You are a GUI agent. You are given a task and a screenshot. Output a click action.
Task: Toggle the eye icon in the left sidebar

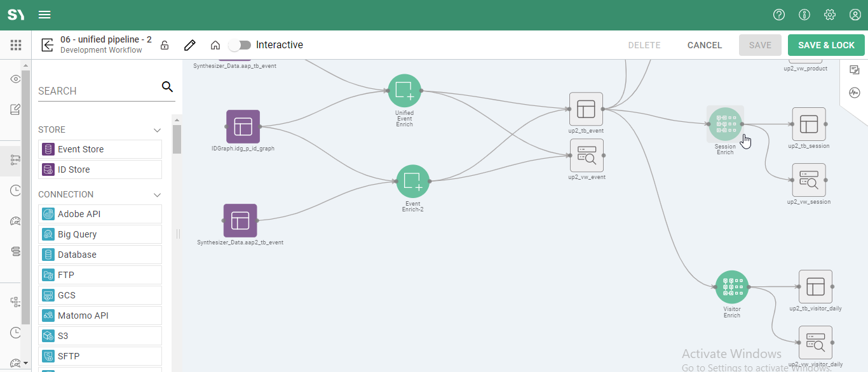click(x=15, y=79)
